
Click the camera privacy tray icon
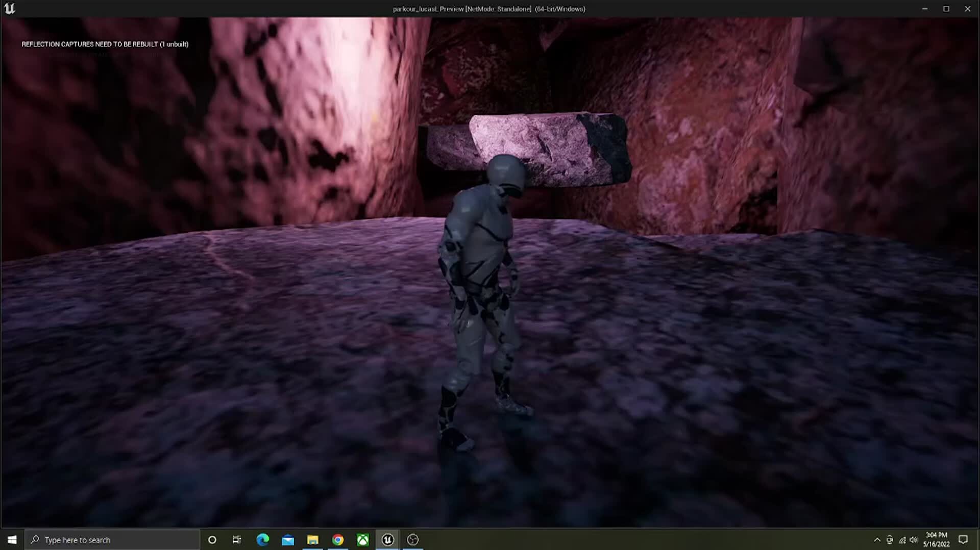point(890,539)
